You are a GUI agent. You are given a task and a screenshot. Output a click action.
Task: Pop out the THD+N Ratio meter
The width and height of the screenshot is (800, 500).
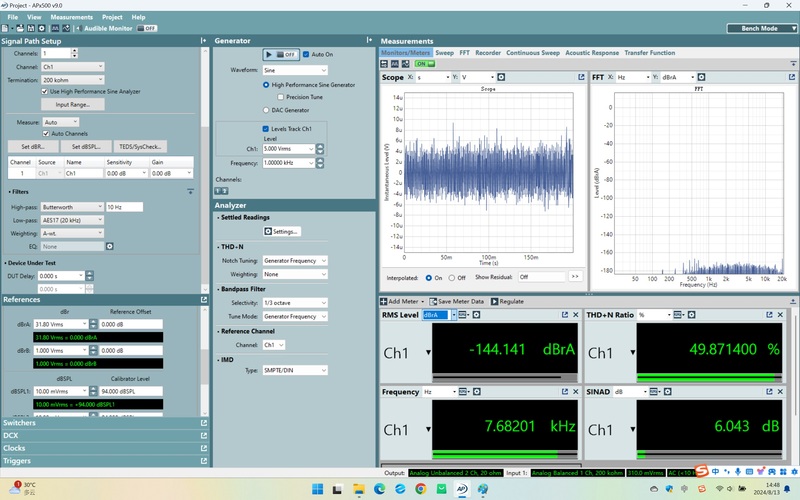click(771, 315)
